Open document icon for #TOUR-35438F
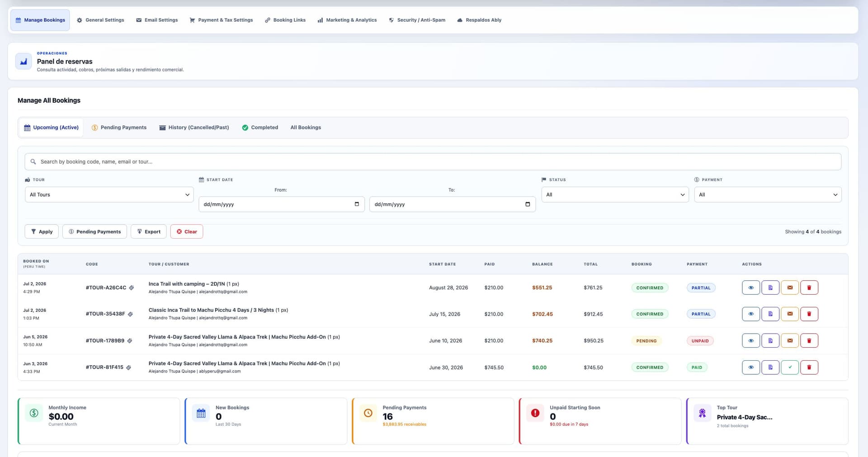The height and width of the screenshot is (457, 868). tap(770, 314)
